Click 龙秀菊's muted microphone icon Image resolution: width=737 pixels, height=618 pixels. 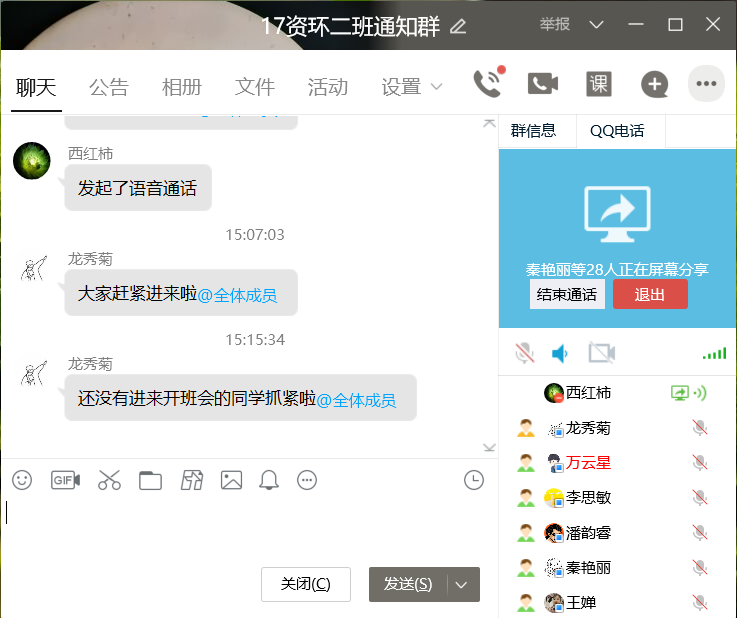click(x=700, y=428)
